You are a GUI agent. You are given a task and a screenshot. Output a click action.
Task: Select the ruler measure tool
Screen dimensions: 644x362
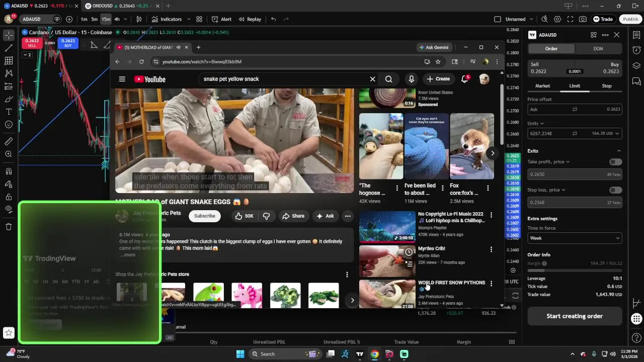[9, 141]
